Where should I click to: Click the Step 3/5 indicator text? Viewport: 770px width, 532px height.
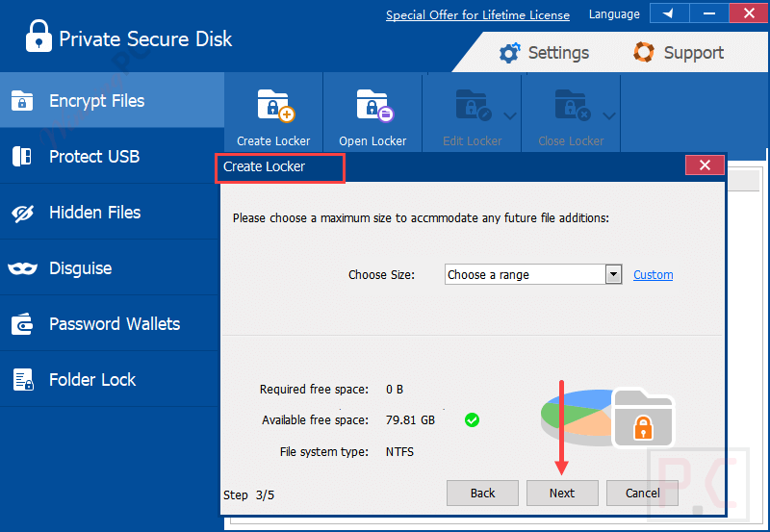pos(248,495)
